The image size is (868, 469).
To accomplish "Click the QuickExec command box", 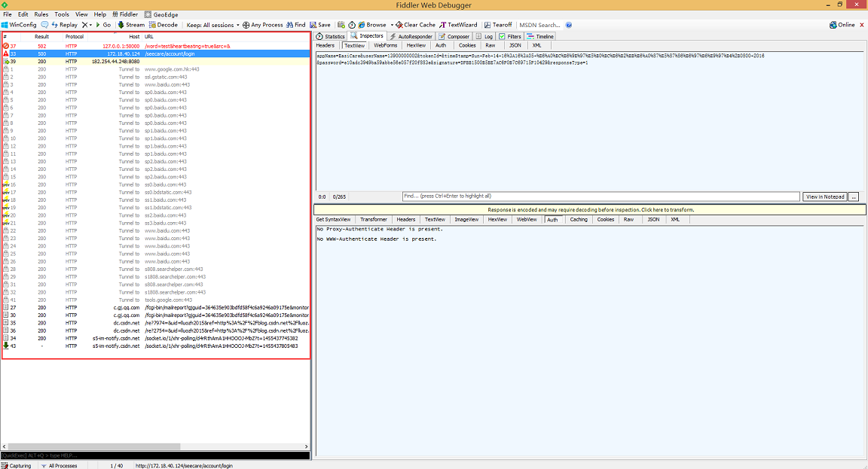I will pyautogui.click(x=155, y=455).
